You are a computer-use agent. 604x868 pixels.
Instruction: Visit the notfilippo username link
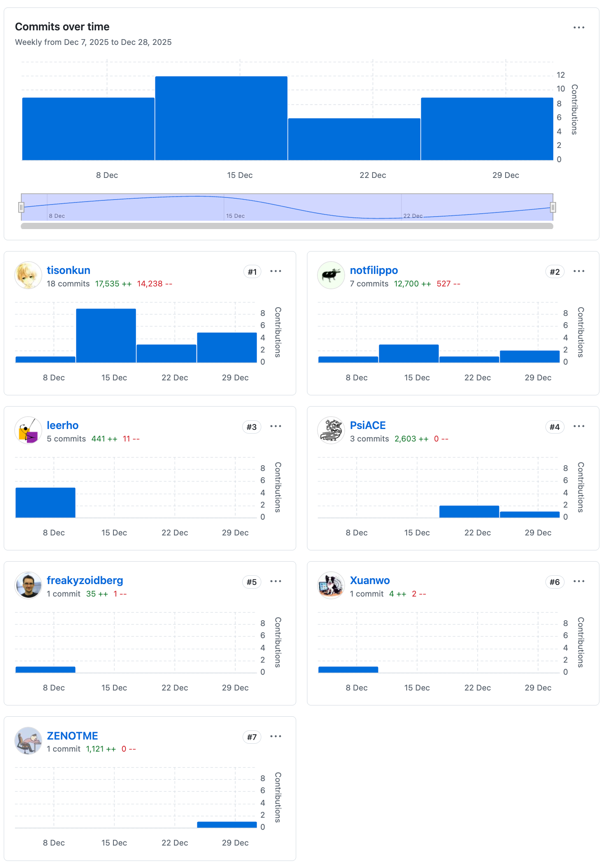click(374, 270)
